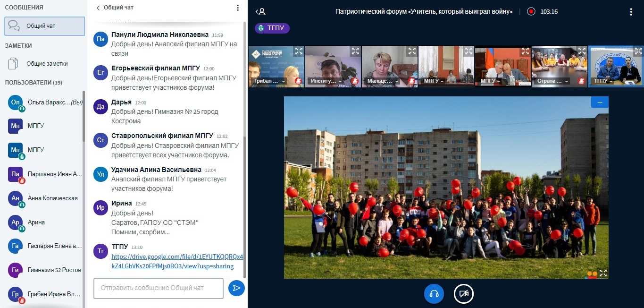Viewport: 644px width, 308px height.
Task: Select Общий чат in the messages sidebar
Action: (44, 26)
